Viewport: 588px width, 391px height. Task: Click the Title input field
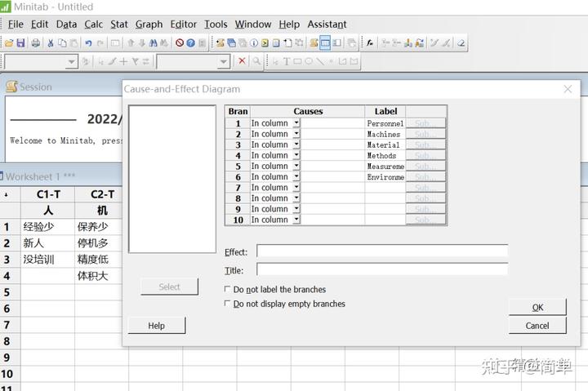point(382,269)
